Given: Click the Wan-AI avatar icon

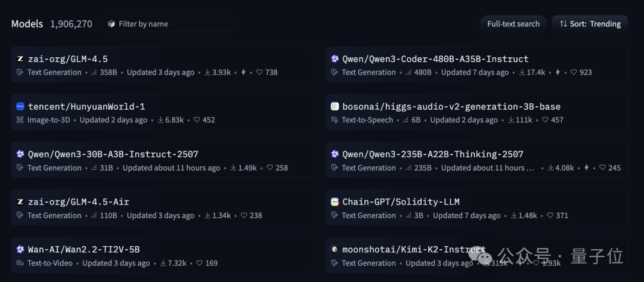Looking at the screenshot, I should [20, 250].
